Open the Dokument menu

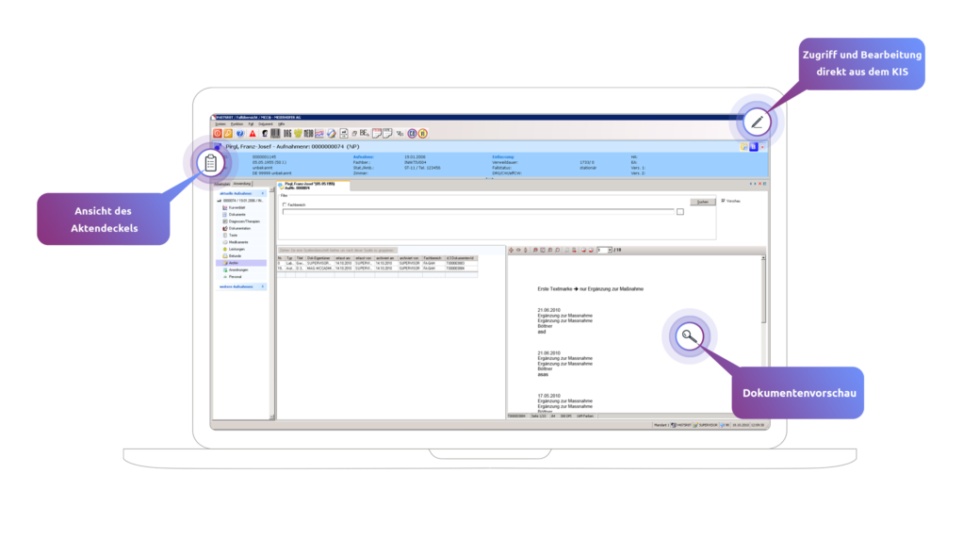(x=266, y=123)
